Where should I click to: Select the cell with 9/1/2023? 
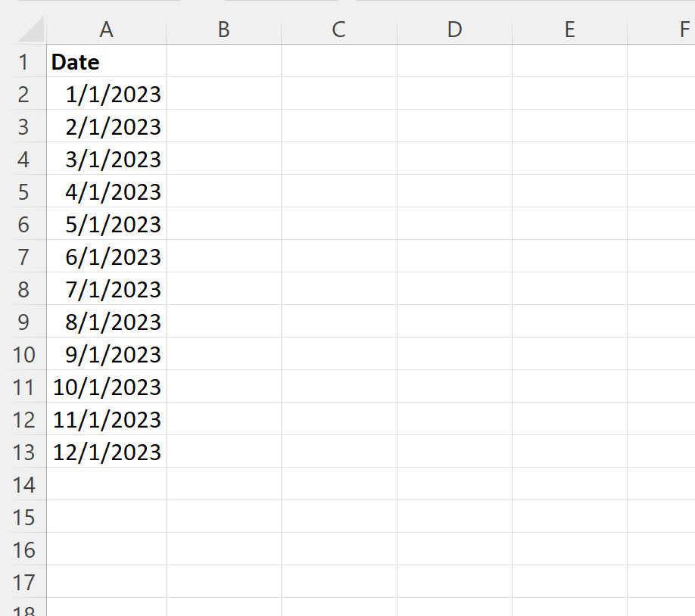(x=106, y=354)
